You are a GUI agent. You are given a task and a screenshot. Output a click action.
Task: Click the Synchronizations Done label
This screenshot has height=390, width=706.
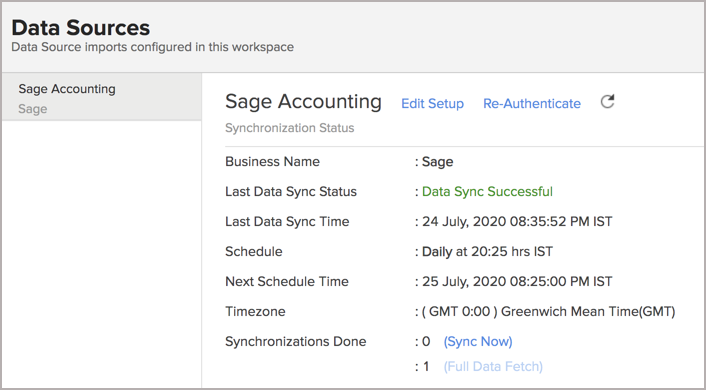coord(295,341)
